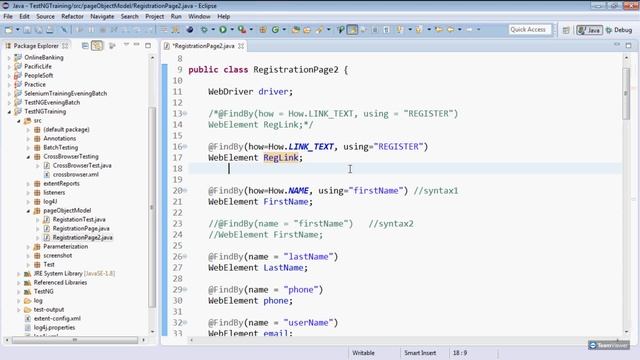Viewport: 640px width, 360px height.
Task: Expand the OnlineBanking project
Action: (9, 58)
